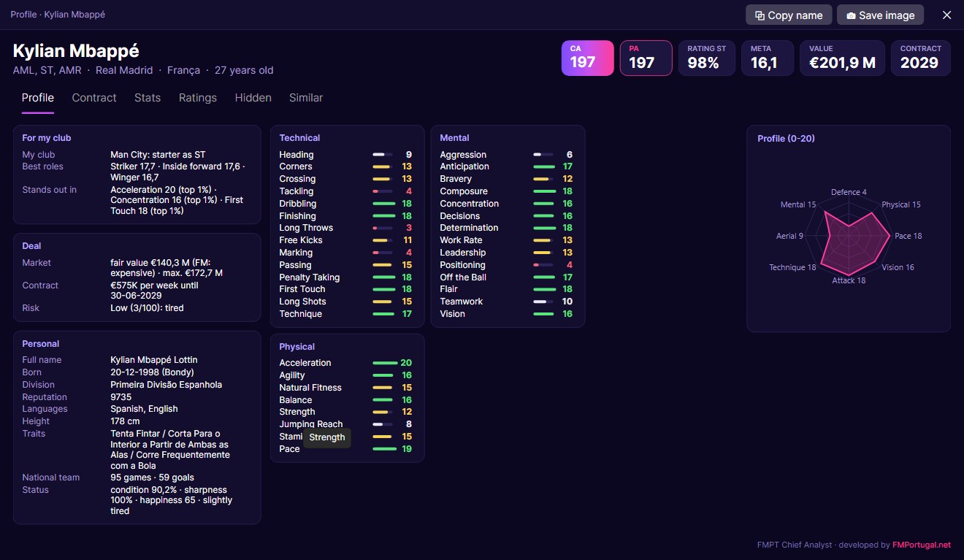Click the Meta 16,1 badge
This screenshot has height=560, width=964.
[768, 58]
